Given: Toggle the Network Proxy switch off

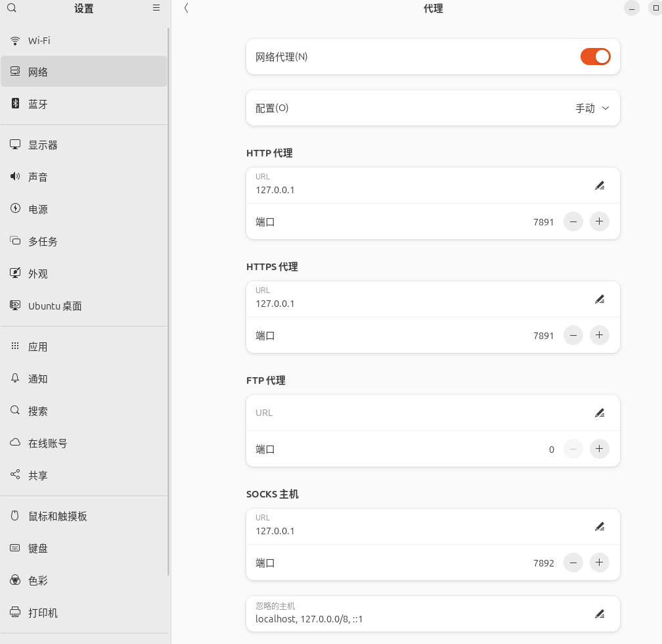Looking at the screenshot, I should 595,57.
